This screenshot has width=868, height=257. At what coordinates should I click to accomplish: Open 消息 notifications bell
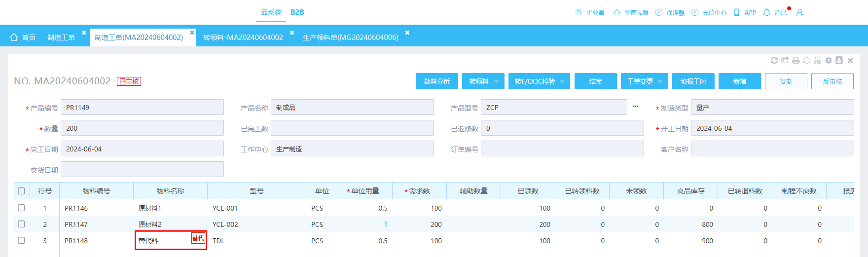click(775, 12)
